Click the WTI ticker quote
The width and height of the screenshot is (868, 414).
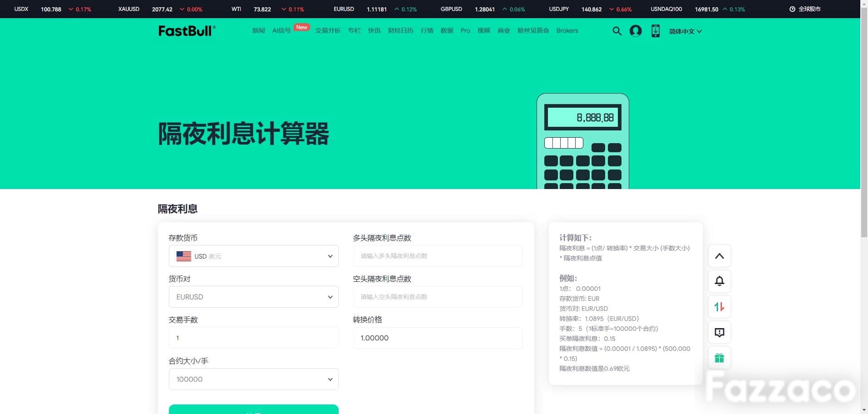click(268, 9)
